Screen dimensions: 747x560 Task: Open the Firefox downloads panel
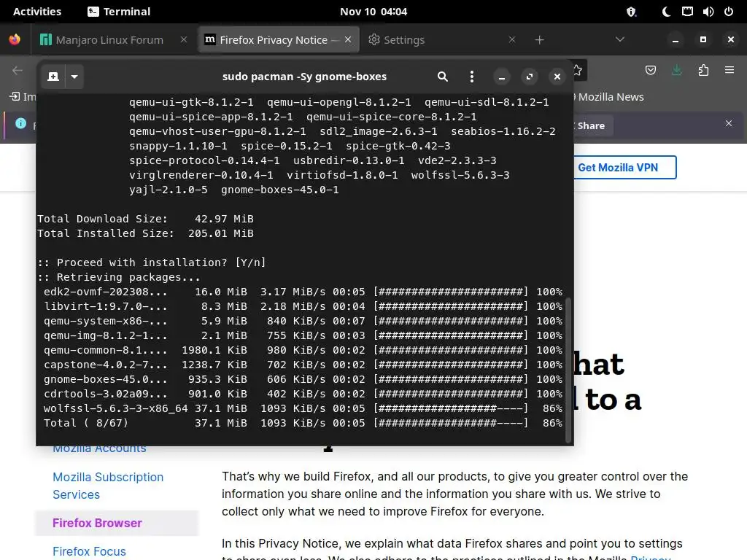[x=676, y=71]
